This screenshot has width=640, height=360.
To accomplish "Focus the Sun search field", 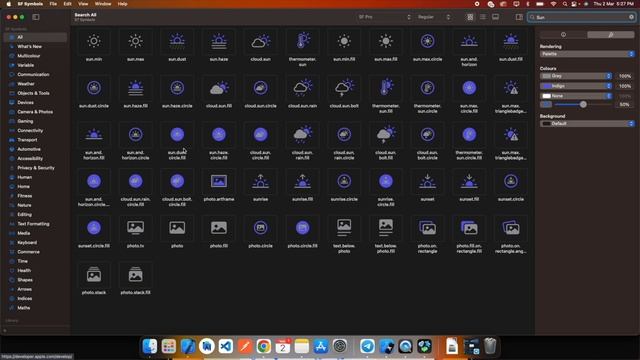I will pyautogui.click(x=582, y=17).
